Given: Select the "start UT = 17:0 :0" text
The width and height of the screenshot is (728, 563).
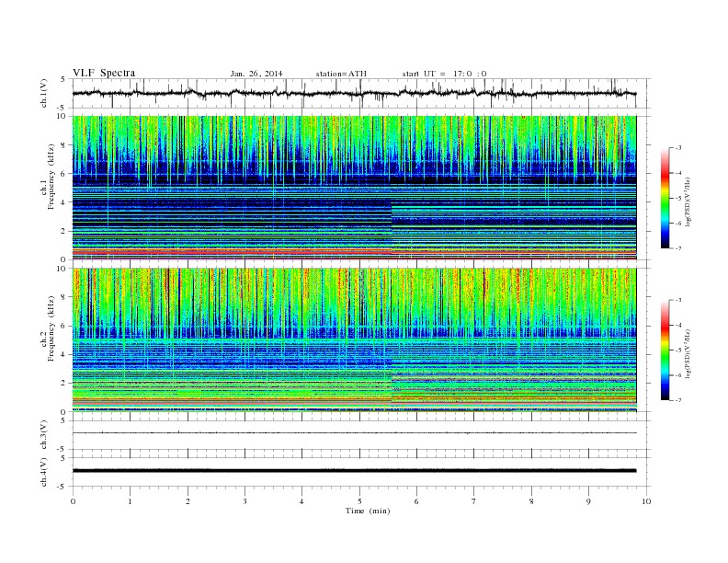Looking at the screenshot, I should pyautogui.click(x=444, y=74).
